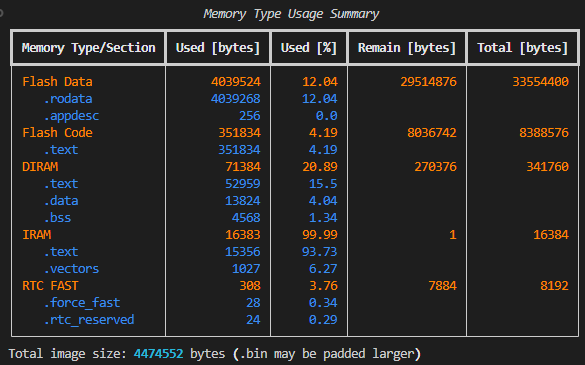This screenshot has height=365, width=585.
Task: Click the RTC FAST percentage 3.76
Action: pos(323,286)
